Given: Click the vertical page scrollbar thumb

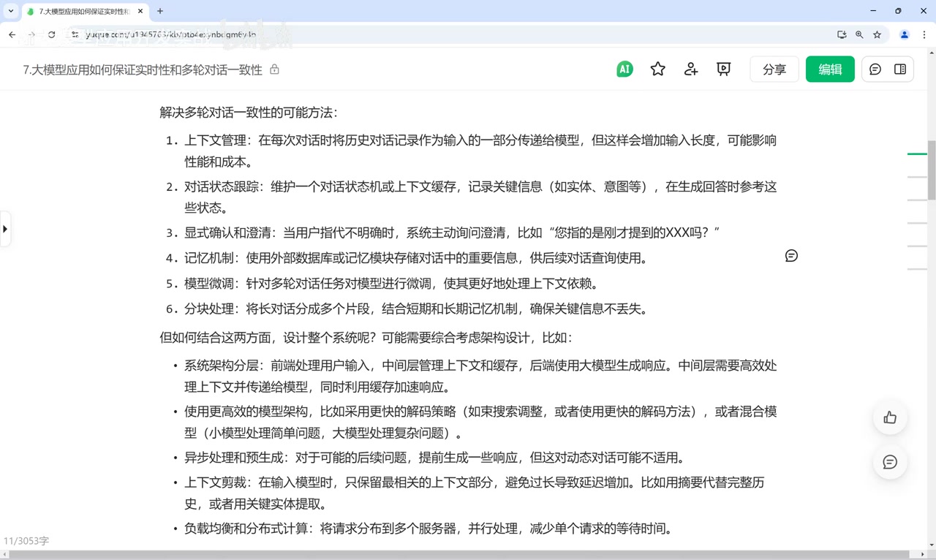Looking at the screenshot, I should pyautogui.click(x=932, y=169).
